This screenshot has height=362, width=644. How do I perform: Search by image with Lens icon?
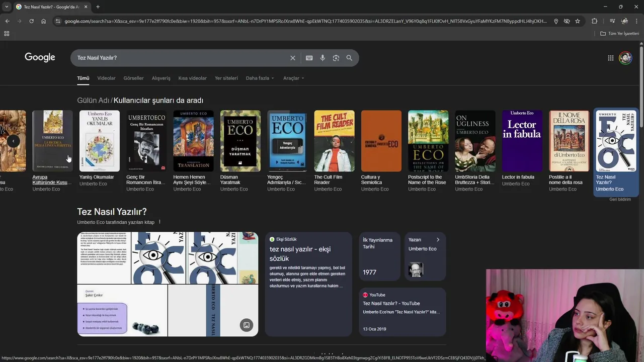[336, 58]
